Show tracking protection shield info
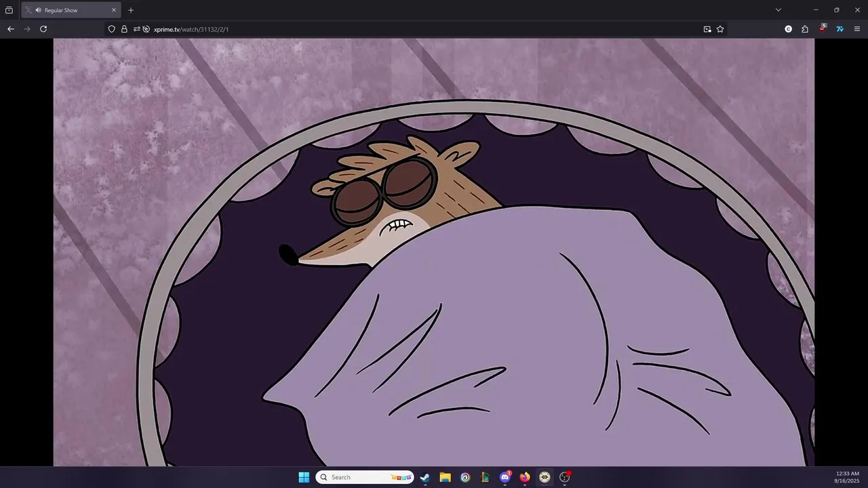The width and height of the screenshot is (868, 488). point(112,29)
